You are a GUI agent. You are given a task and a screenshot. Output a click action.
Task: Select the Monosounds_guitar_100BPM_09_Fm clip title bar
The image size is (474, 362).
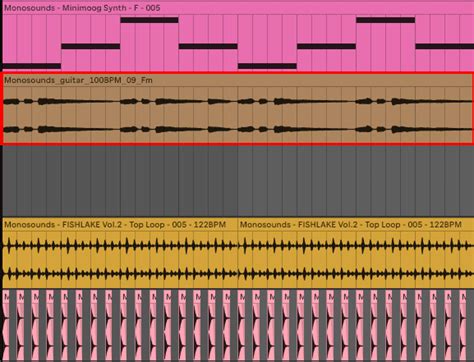pyautogui.click(x=238, y=80)
